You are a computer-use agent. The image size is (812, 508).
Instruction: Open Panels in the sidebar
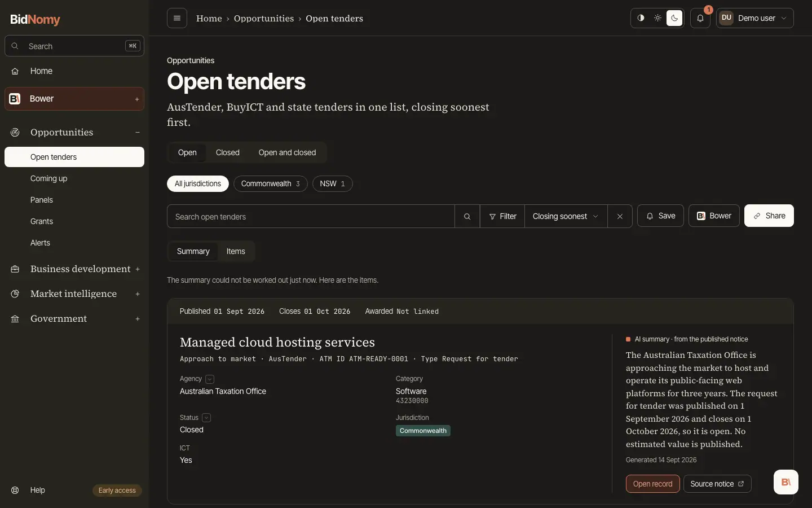pyautogui.click(x=74, y=200)
